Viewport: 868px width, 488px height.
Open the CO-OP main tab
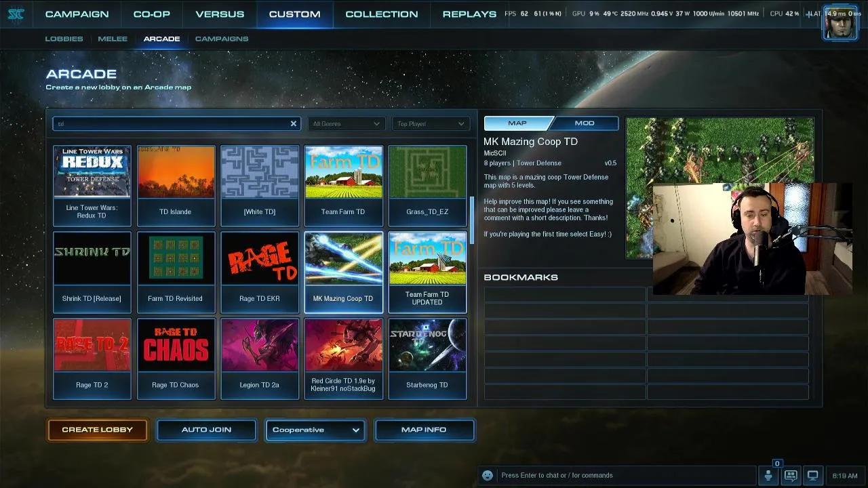coord(152,14)
